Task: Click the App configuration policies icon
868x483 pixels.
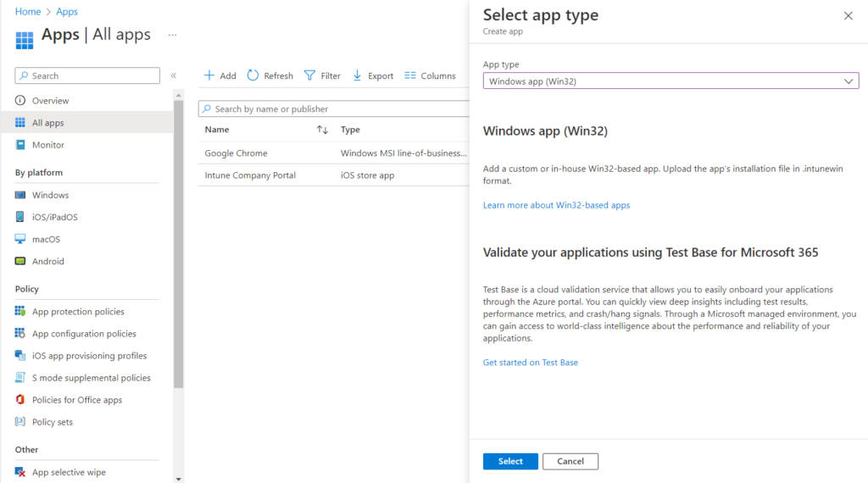Action: 20,334
